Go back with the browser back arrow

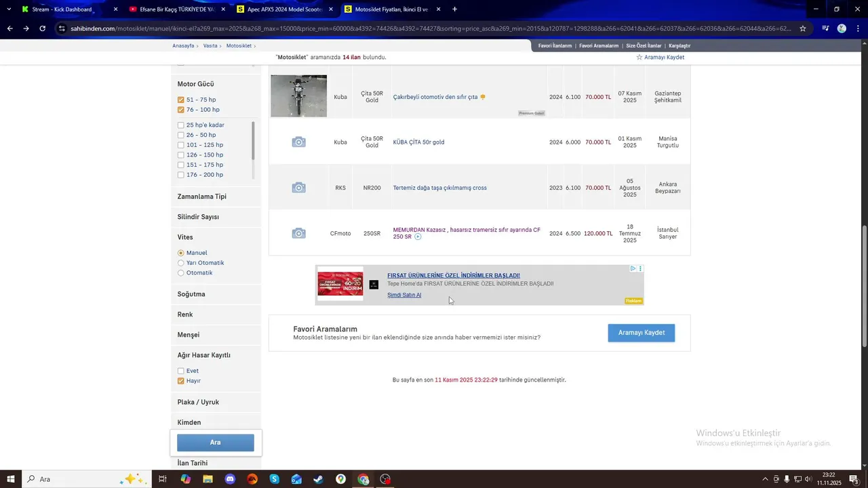click(9, 28)
